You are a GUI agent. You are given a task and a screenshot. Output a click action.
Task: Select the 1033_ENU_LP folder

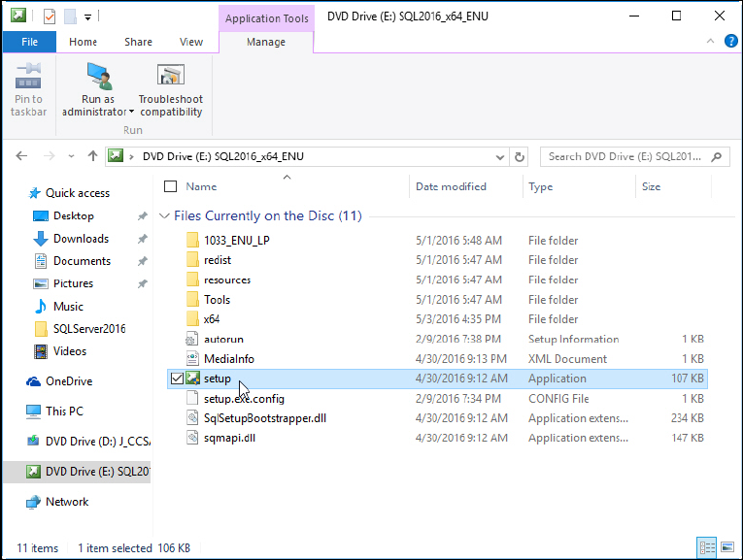point(236,241)
